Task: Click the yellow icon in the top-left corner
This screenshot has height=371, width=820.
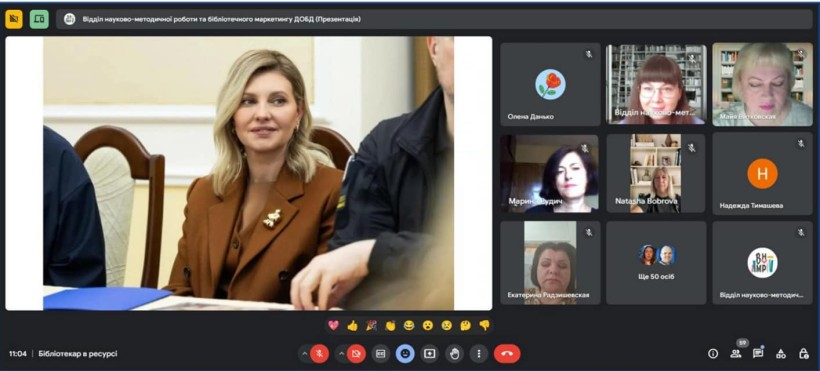Action: pyautogui.click(x=14, y=19)
